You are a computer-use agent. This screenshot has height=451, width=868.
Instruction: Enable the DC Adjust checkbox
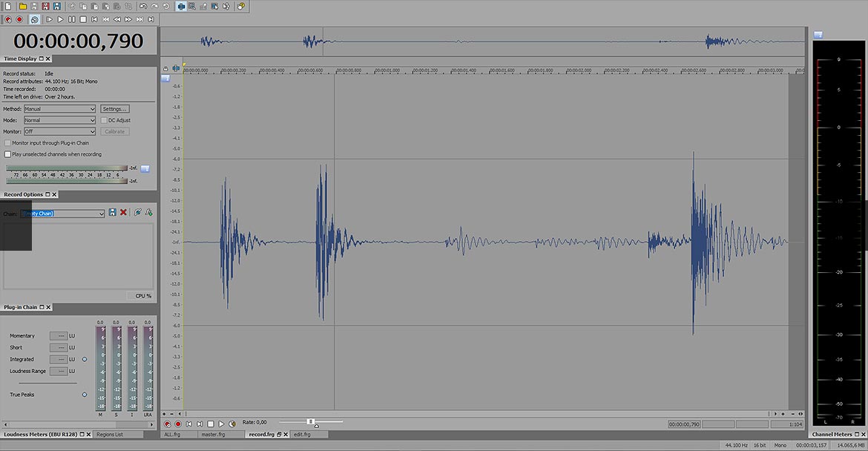(x=104, y=120)
